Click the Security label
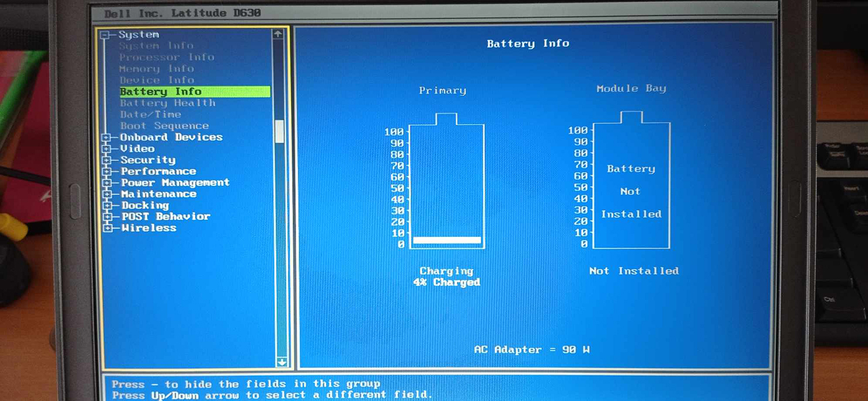868x401 pixels. 147,160
